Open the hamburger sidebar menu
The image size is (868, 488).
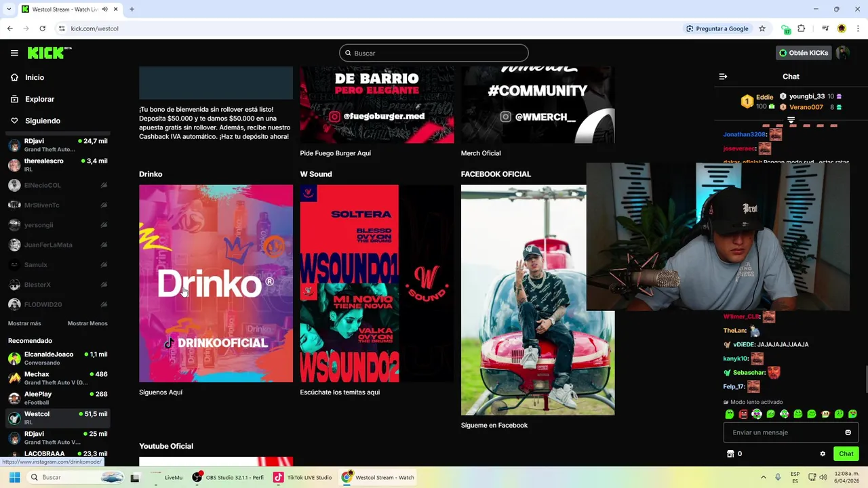click(14, 53)
